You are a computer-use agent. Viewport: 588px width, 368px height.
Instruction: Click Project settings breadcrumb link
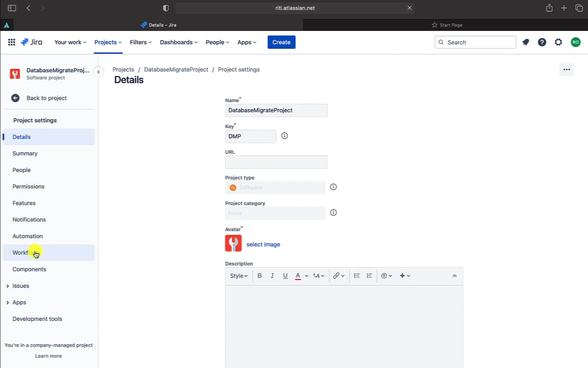(x=239, y=70)
